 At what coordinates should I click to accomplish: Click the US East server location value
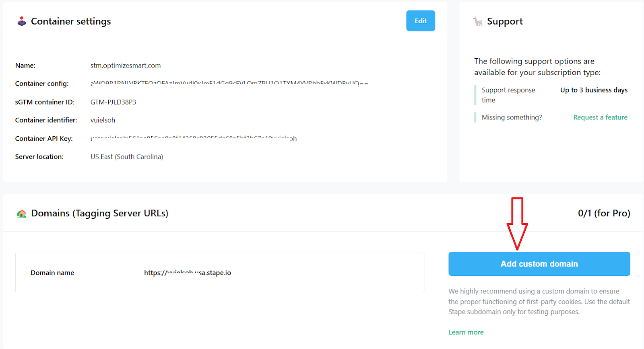pyautogui.click(x=127, y=157)
